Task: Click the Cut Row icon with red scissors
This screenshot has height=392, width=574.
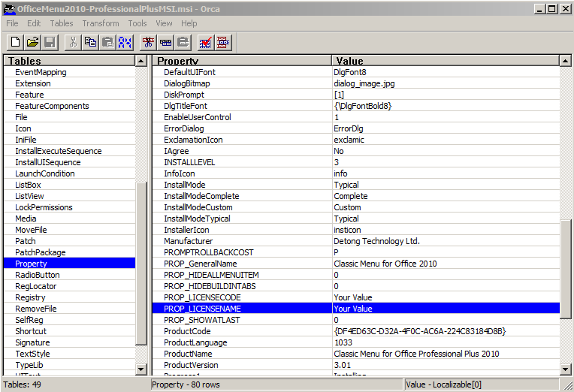Action: point(148,43)
